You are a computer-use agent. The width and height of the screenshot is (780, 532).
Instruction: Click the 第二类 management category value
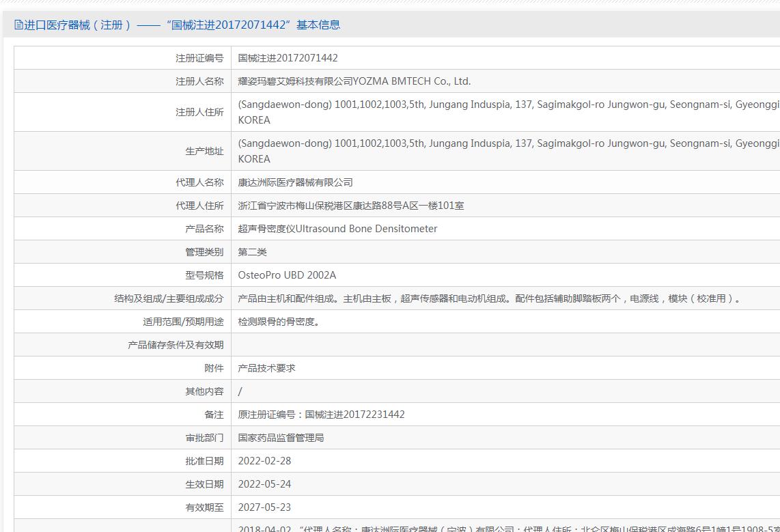pos(252,252)
